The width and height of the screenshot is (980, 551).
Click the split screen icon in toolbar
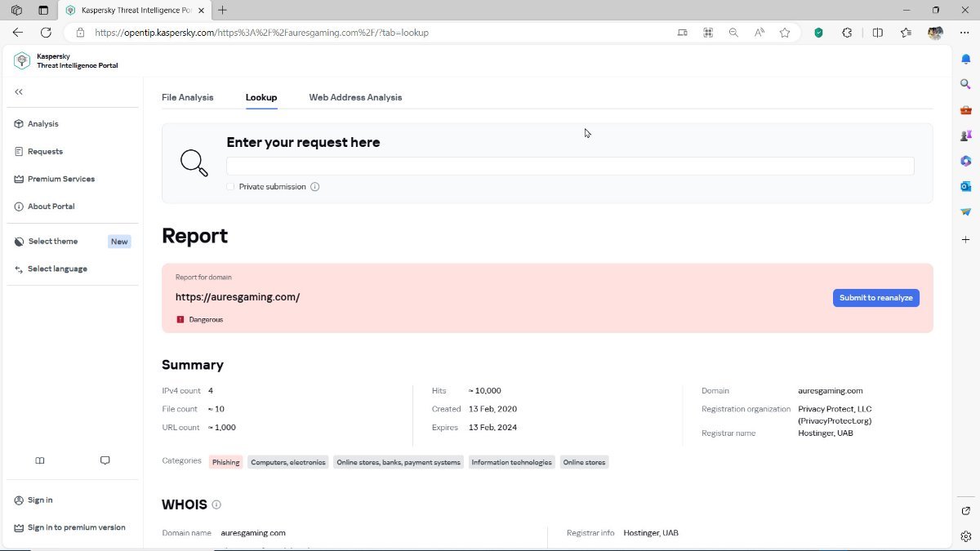pyautogui.click(x=878, y=33)
